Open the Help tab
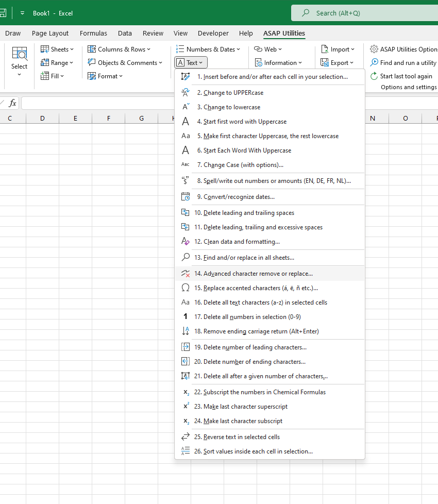The width and height of the screenshot is (438, 504). pos(246,33)
